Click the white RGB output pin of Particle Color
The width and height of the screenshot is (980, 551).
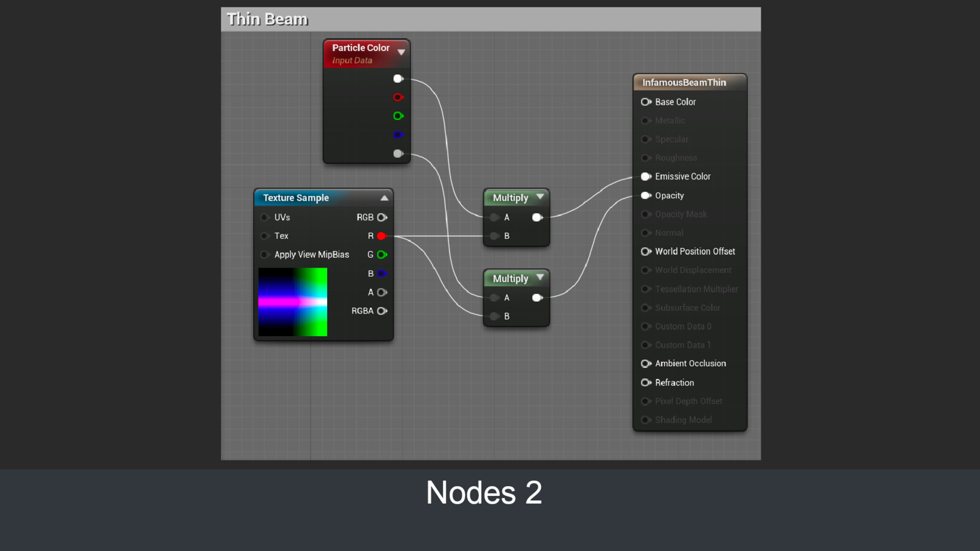tap(398, 78)
